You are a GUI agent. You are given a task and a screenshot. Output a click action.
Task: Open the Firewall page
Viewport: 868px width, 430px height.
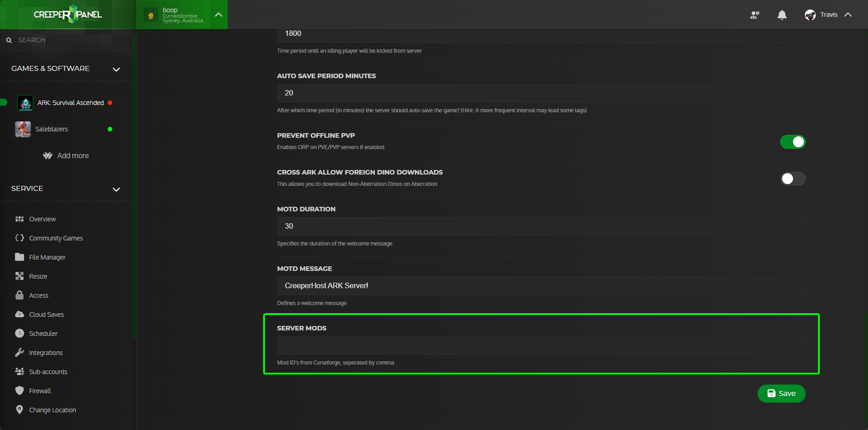click(x=40, y=391)
